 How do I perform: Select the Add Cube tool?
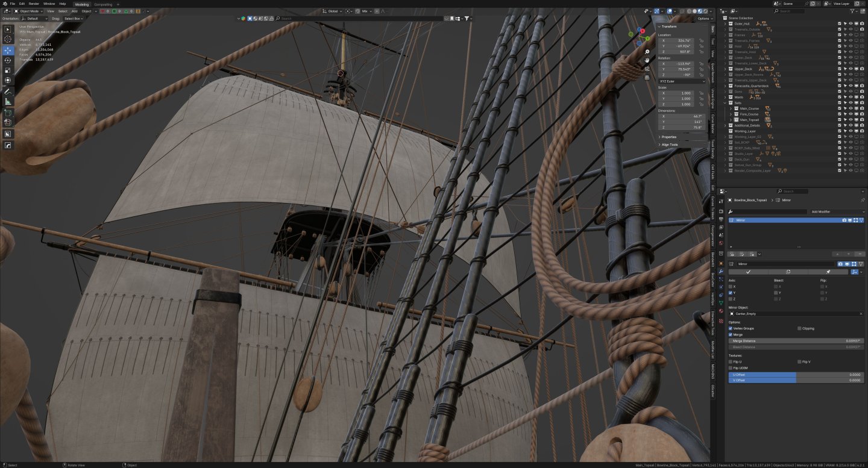coord(8,113)
